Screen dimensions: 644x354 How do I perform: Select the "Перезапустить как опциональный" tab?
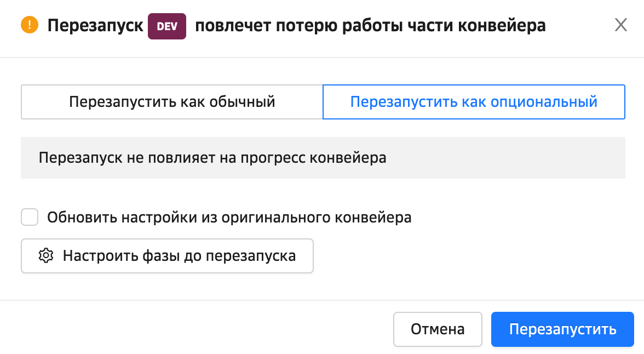pos(474,102)
